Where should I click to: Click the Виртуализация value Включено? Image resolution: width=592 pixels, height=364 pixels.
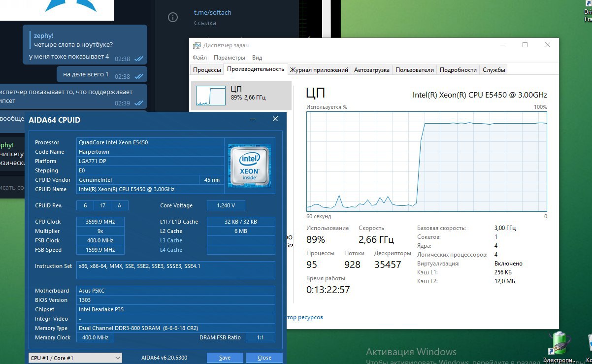click(508, 264)
